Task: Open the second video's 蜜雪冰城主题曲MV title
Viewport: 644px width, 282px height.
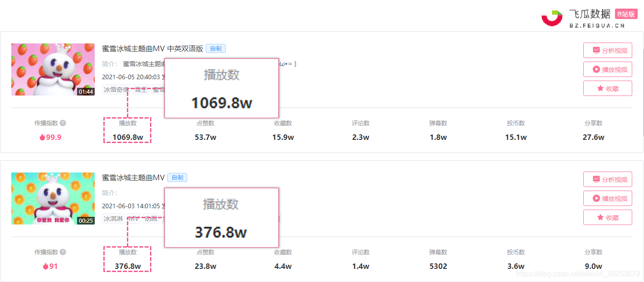Action: pos(133,177)
